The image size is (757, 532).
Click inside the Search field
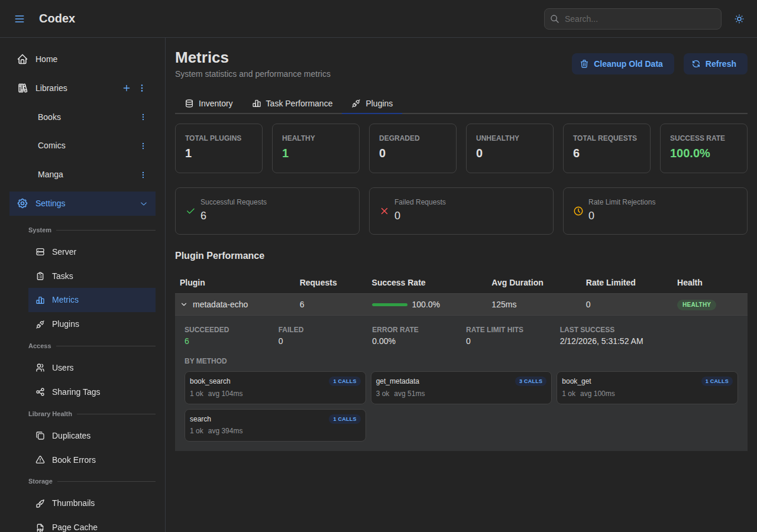coord(632,19)
